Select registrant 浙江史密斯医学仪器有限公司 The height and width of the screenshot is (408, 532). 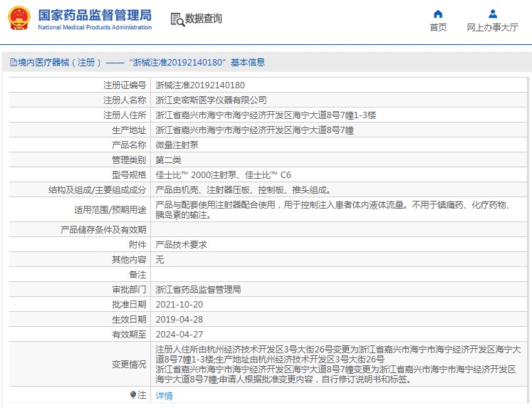click(x=211, y=100)
